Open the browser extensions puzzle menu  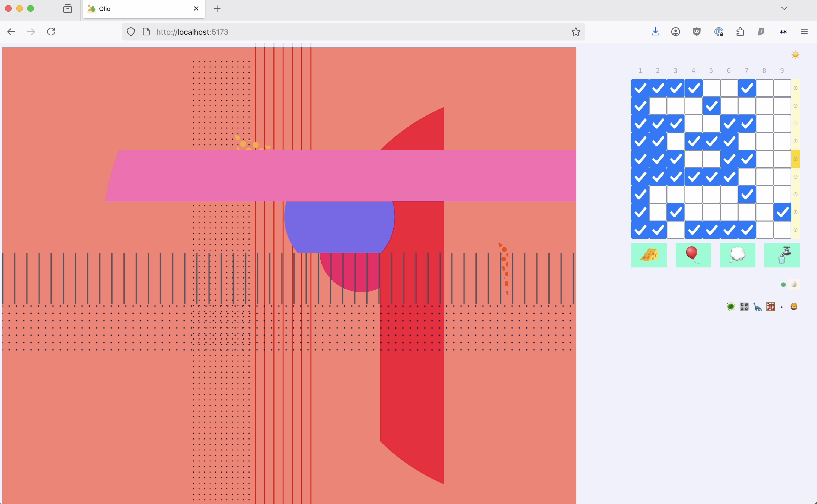pos(740,32)
